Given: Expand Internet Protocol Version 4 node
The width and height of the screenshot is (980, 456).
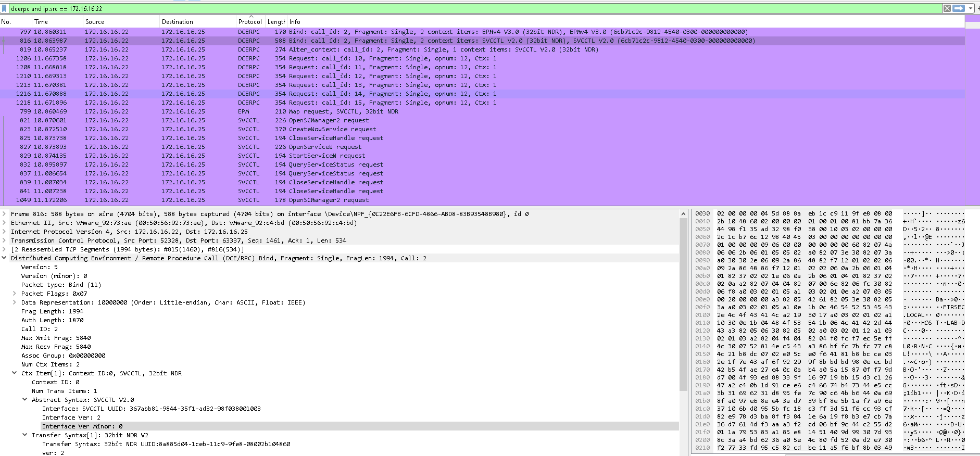Looking at the screenshot, I should [x=4, y=232].
